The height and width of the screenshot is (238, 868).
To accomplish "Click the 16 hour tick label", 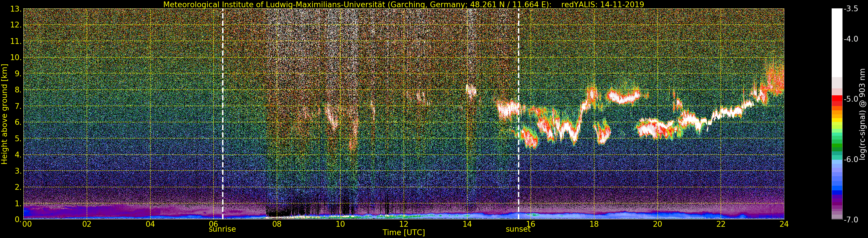I will click(x=530, y=224).
